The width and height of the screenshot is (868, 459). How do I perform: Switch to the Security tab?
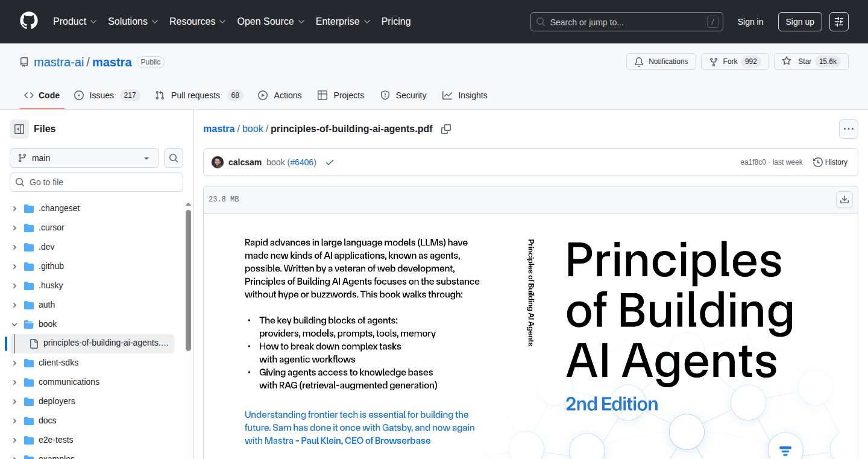pos(403,95)
